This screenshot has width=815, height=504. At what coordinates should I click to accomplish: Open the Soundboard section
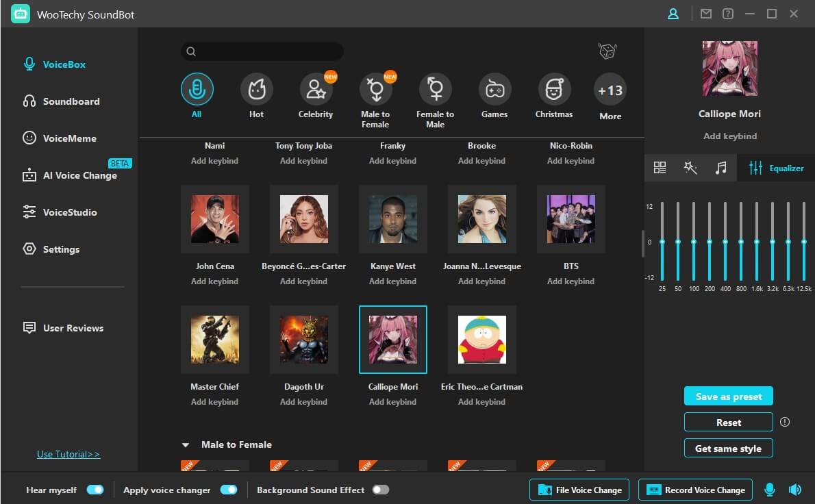(71, 101)
